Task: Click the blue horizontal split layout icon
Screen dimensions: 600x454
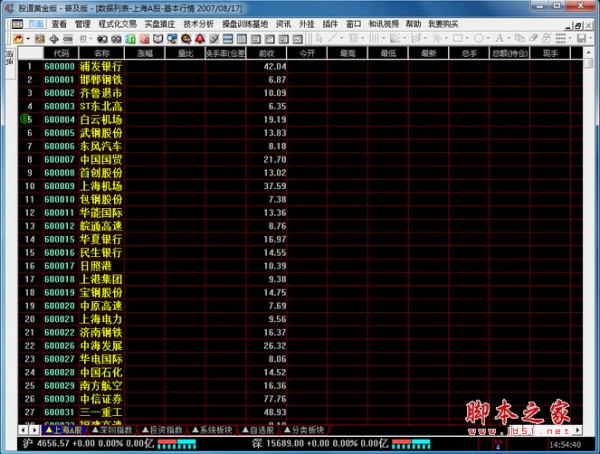Action: tap(228, 39)
